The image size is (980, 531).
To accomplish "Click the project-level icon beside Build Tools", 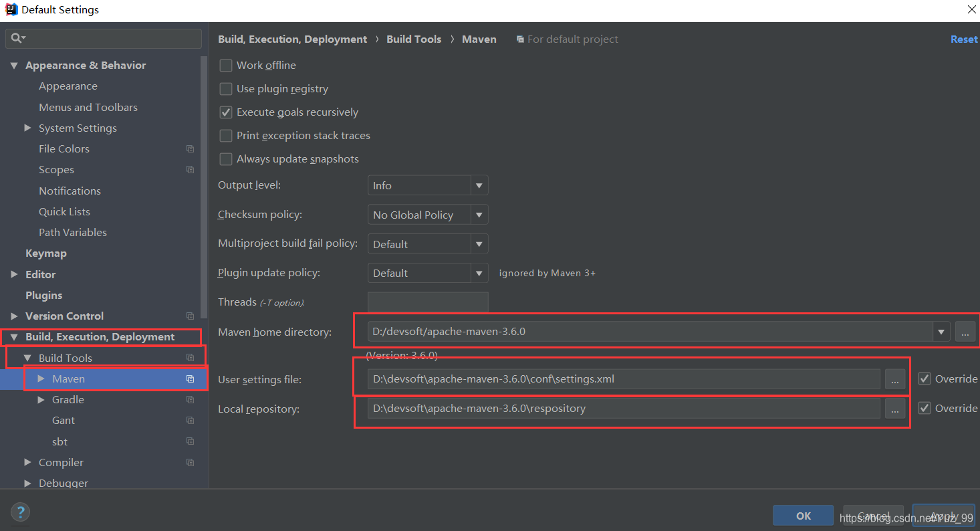I will tap(190, 358).
